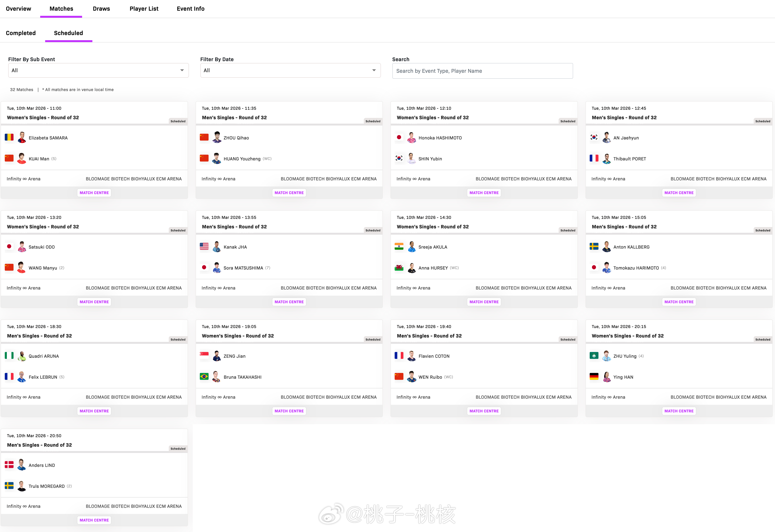Go to the Player List tab

coord(144,9)
